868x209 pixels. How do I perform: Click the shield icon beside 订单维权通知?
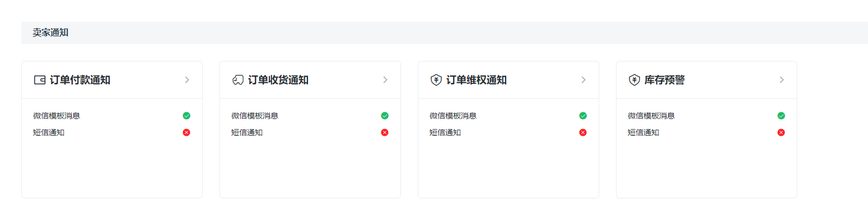click(x=436, y=80)
